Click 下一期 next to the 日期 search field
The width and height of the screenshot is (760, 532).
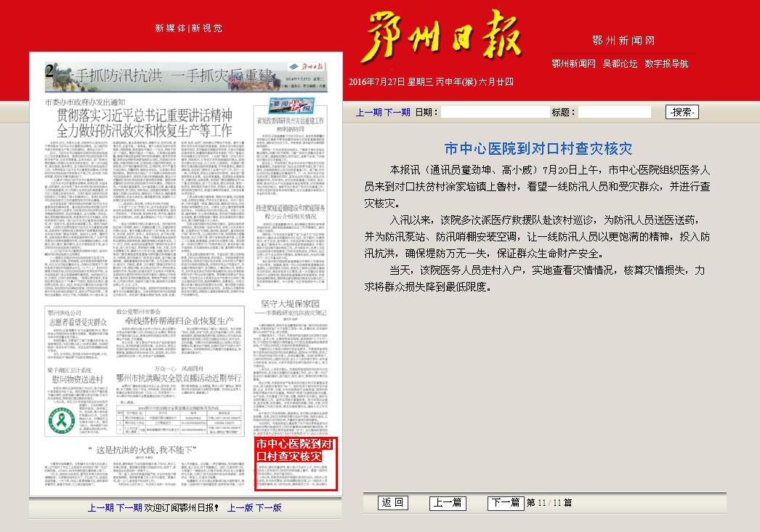coord(397,112)
